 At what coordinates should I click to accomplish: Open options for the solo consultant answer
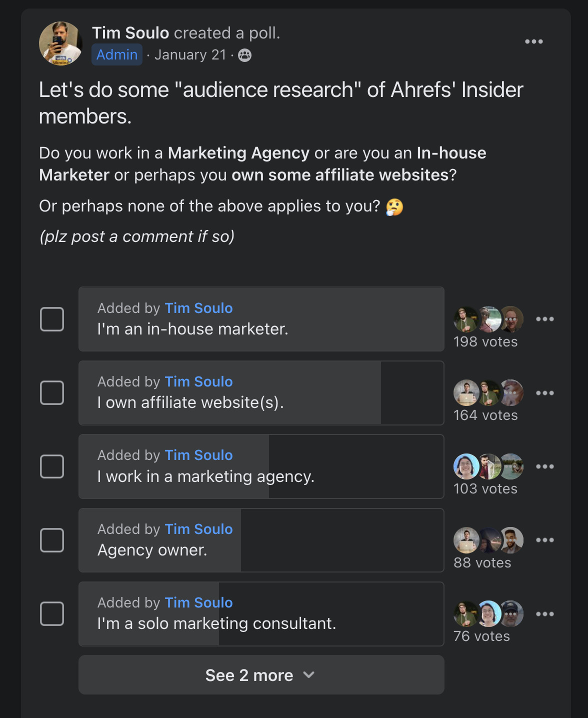[544, 613]
